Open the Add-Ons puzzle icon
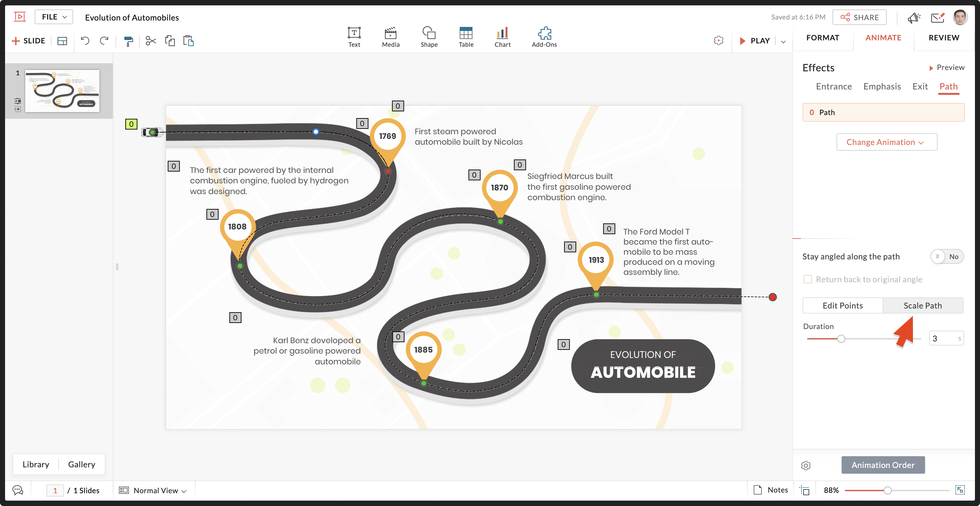The image size is (980, 506). (x=544, y=37)
